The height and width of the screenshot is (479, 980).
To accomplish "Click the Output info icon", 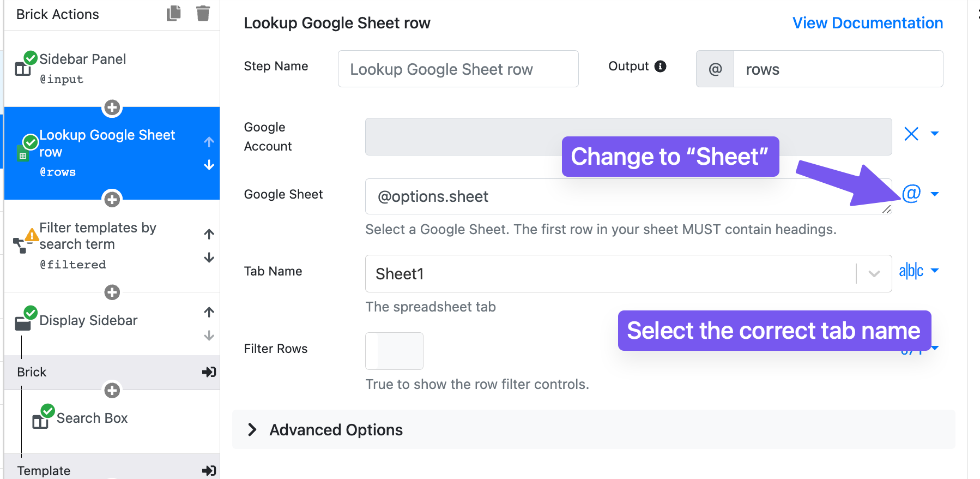I will click(660, 66).
